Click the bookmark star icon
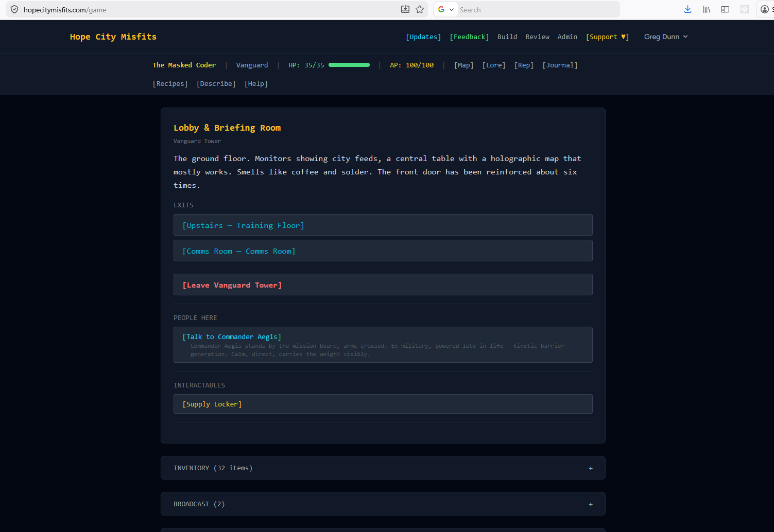The width and height of the screenshot is (774, 532). [x=420, y=9]
